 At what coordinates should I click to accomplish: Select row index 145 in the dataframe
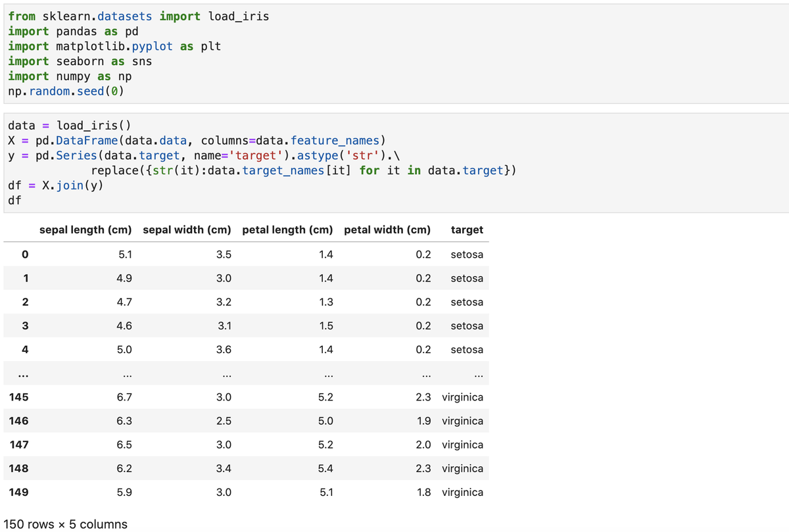click(x=19, y=397)
